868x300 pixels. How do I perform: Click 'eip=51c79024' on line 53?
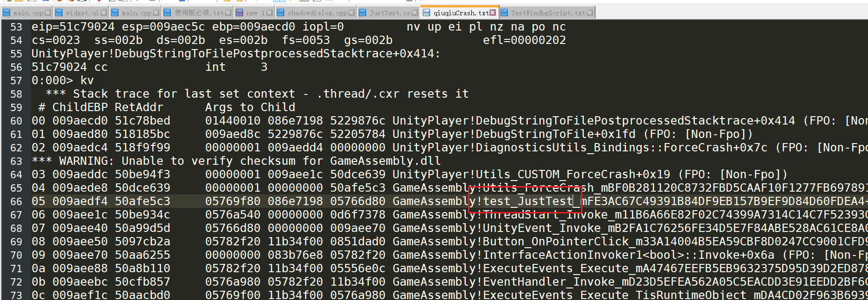tap(73, 27)
